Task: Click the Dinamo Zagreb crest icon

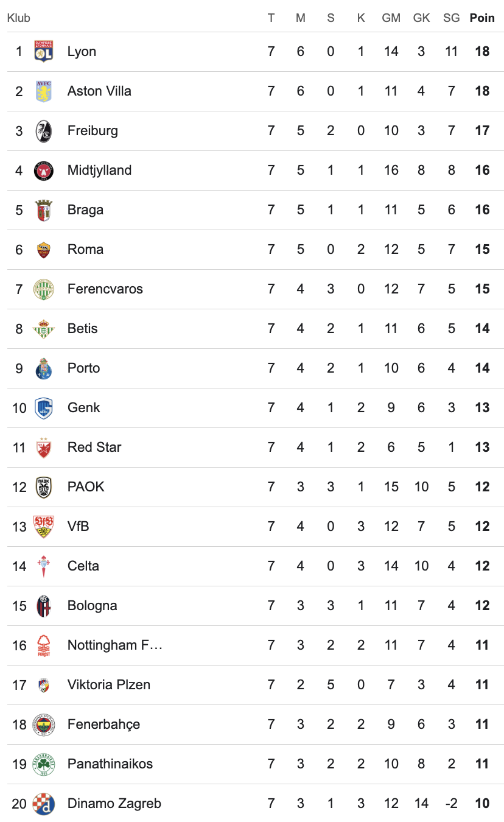Action: pyautogui.click(x=44, y=804)
